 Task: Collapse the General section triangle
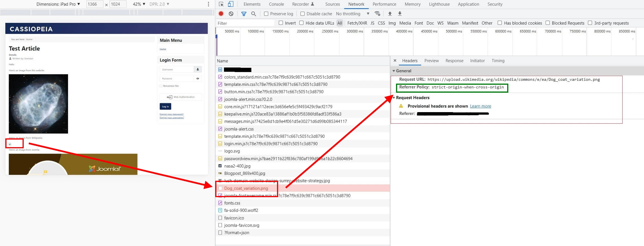[394, 71]
